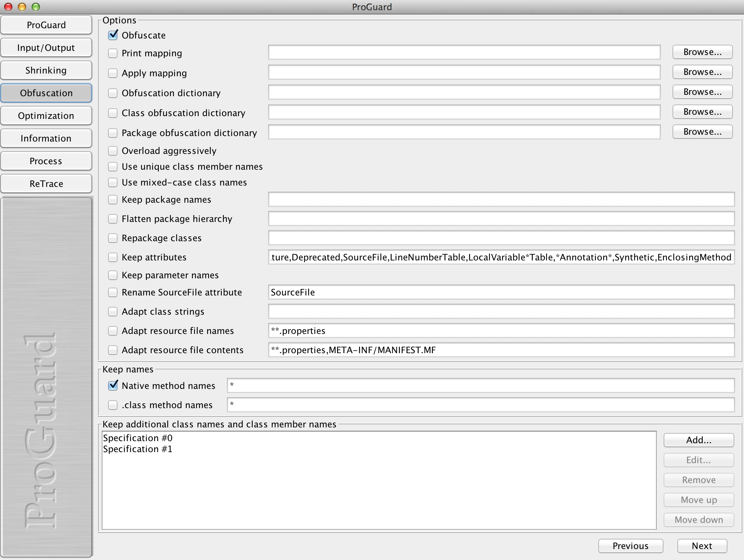The width and height of the screenshot is (744, 560).
Task: Tick Flatten package hierarchy checkbox
Action: pyautogui.click(x=113, y=219)
